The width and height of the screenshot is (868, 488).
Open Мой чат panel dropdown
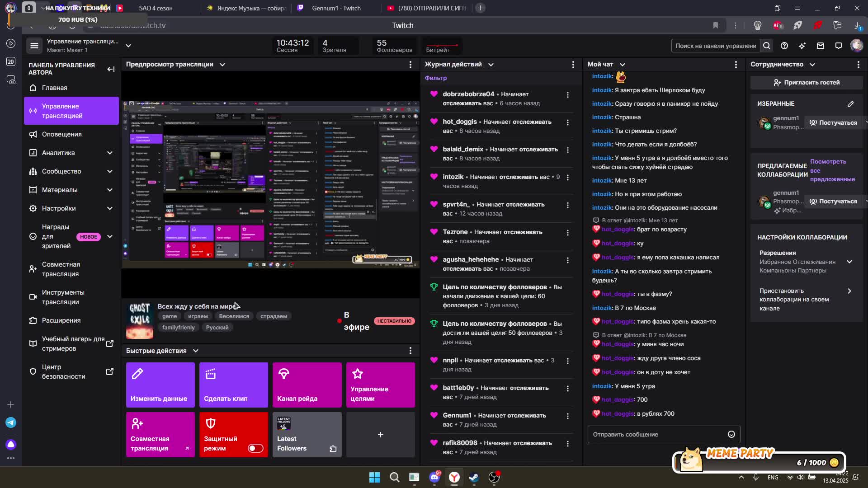623,65
